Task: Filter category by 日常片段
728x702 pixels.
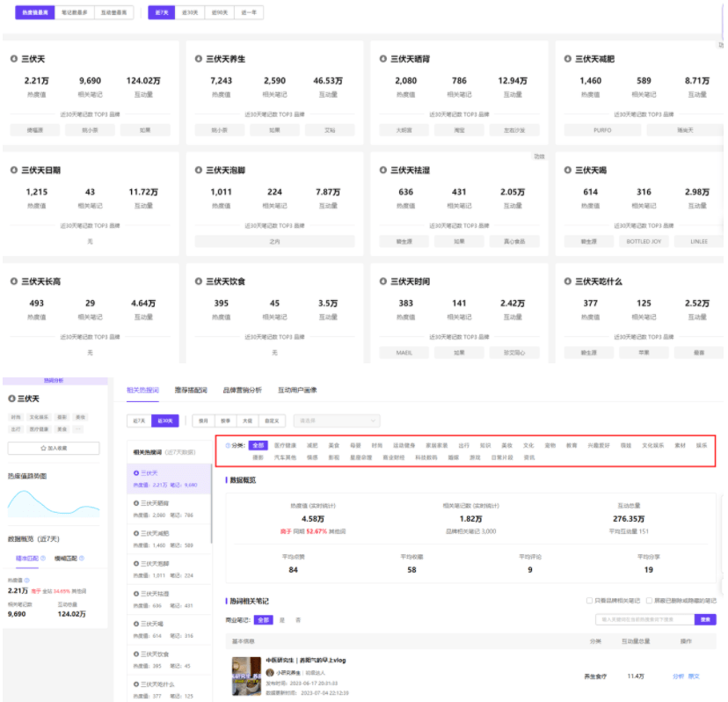Action: tap(502, 457)
